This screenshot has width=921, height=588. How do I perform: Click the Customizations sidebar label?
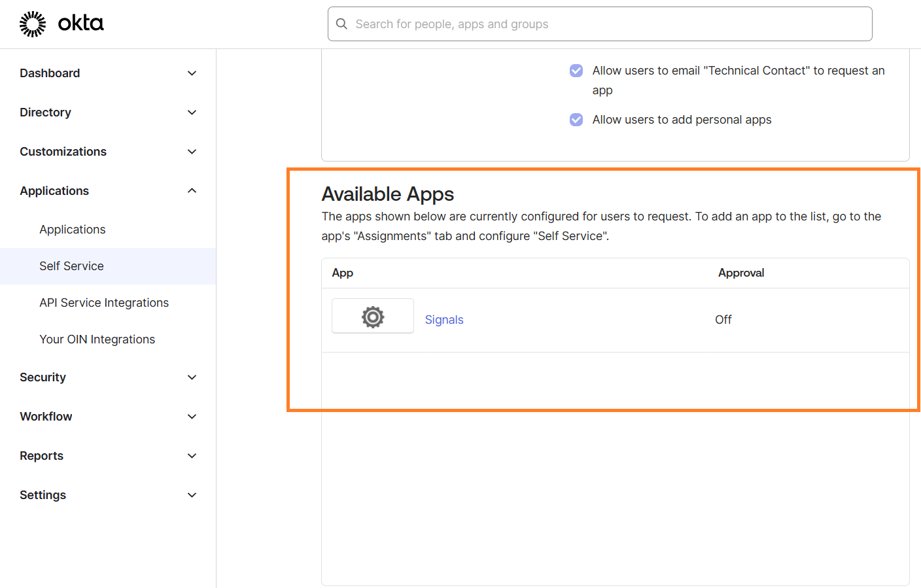[x=63, y=152]
